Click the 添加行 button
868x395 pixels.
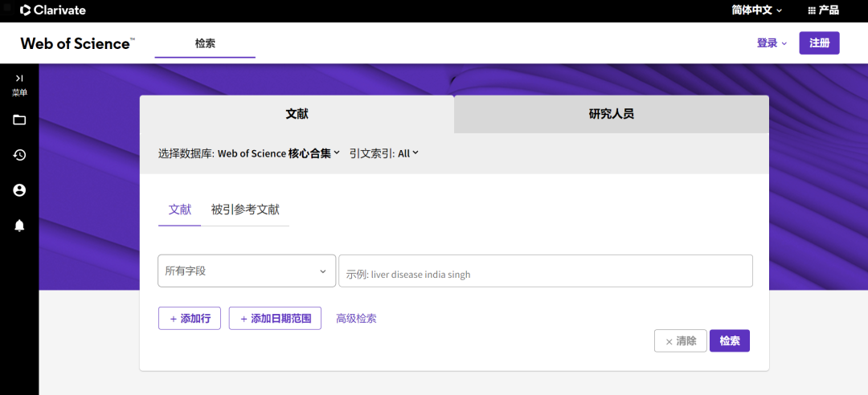190,319
